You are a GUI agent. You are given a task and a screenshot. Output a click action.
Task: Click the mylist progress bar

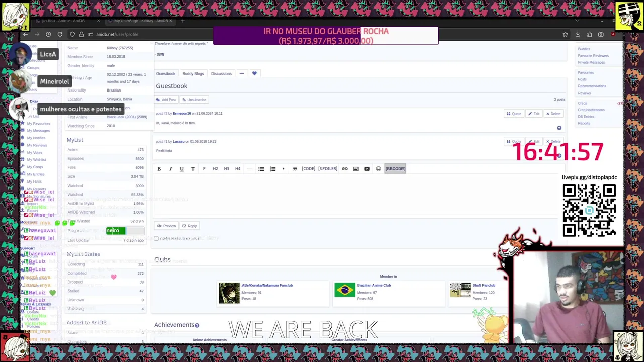125,231
